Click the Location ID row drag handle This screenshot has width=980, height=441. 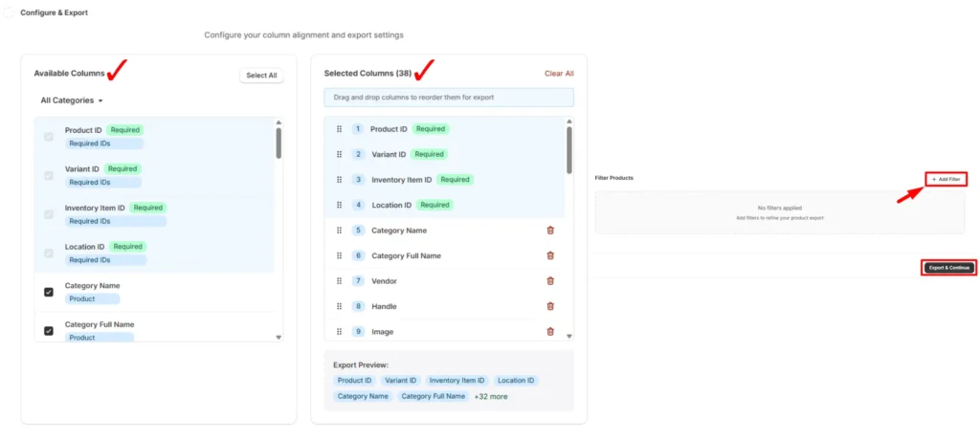click(x=340, y=205)
